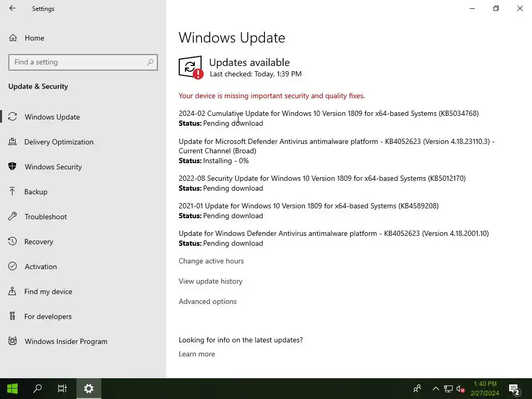
Task: Open Home from the sidebar
Action: point(34,38)
